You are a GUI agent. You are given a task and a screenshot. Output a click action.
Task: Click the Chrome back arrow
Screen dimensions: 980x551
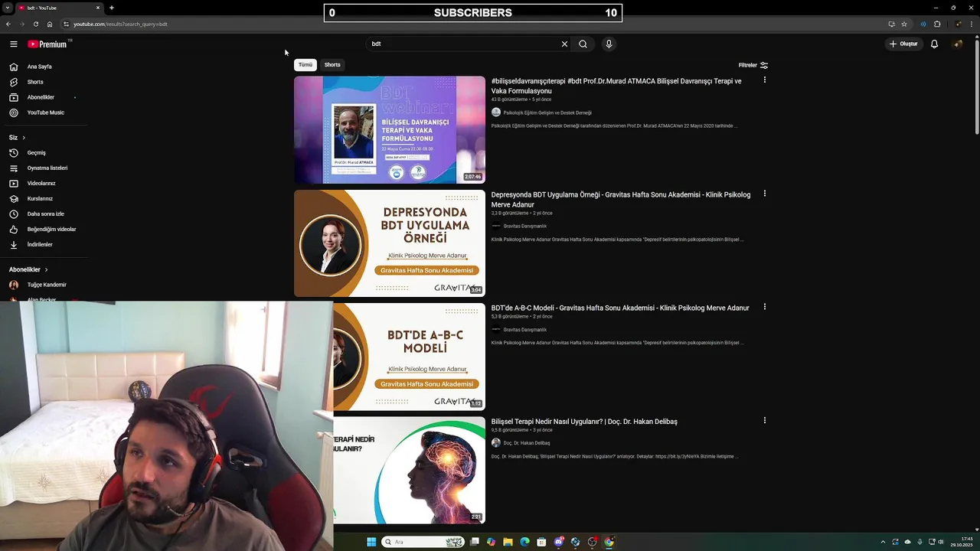tap(8, 24)
